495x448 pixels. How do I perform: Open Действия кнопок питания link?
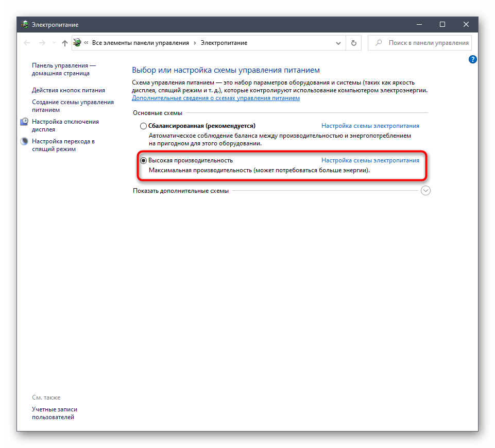[69, 90]
